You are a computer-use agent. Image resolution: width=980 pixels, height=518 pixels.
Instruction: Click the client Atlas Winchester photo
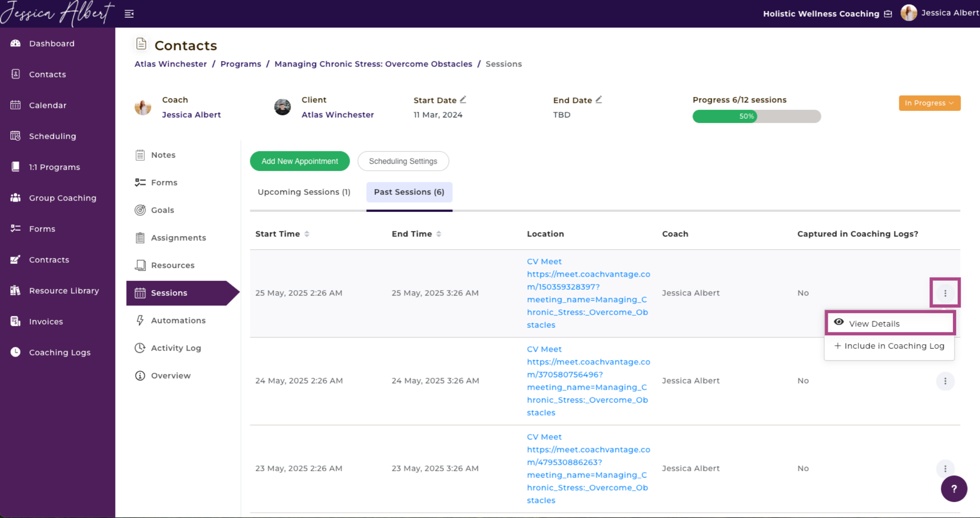pos(282,107)
